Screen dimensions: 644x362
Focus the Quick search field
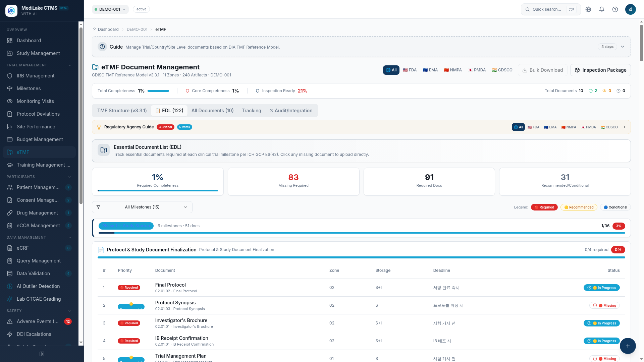point(551,9)
